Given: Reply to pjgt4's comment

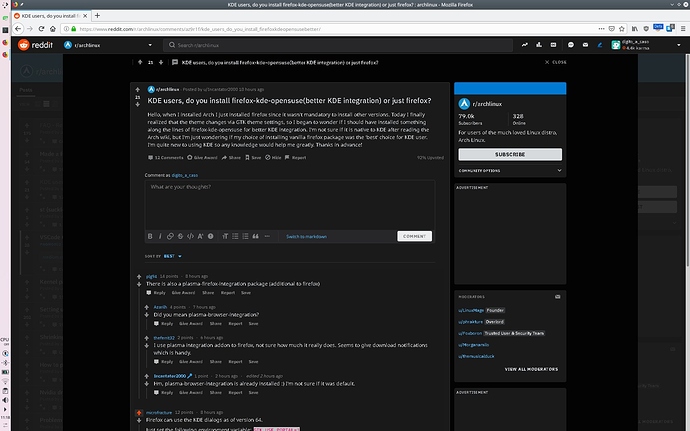Looking at the screenshot, I should pyautogui.click(x=156, y=293).
